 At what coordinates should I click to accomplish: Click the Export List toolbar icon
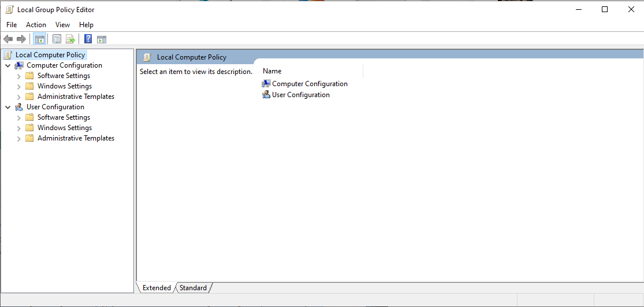point(70,39)
